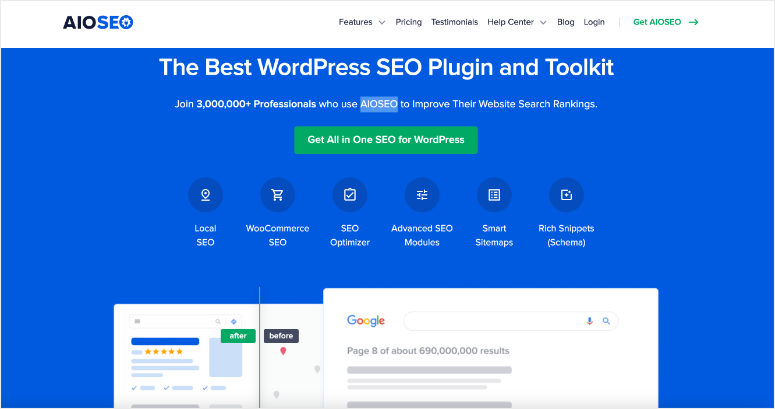Select the Advanced SEO Modules sliders icon
The image size is (775, 409).
coord(422,195)
